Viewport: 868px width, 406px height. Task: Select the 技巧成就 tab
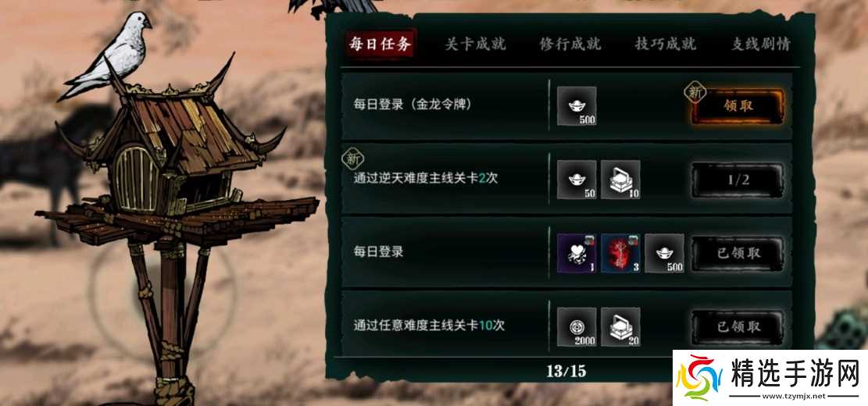point(666,45)
